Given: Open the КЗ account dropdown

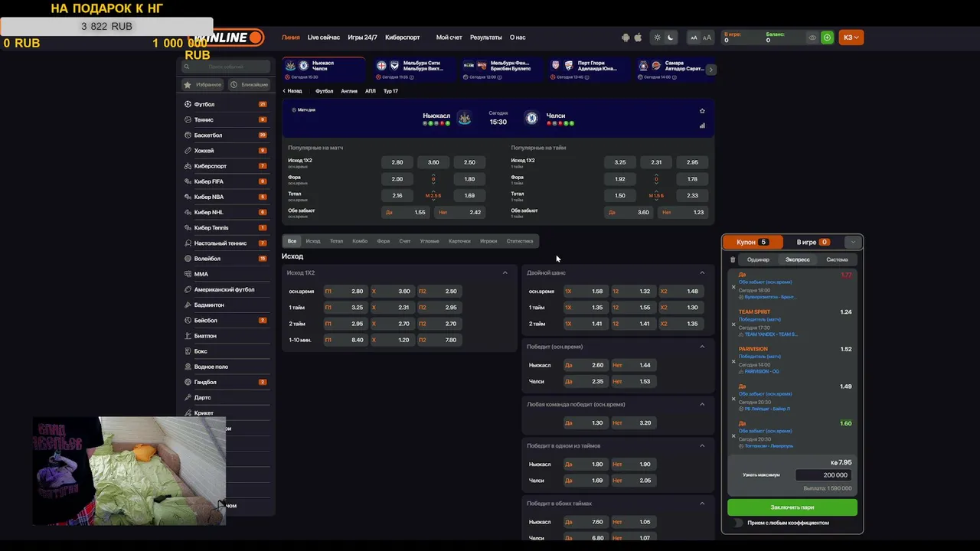Looking at the screenshot, I should point(851,37).
